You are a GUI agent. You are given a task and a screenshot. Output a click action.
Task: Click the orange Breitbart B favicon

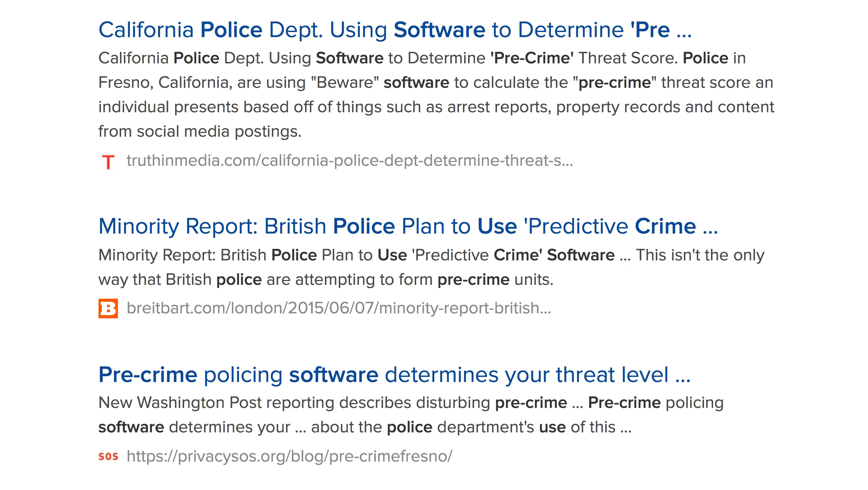point(108,308)
